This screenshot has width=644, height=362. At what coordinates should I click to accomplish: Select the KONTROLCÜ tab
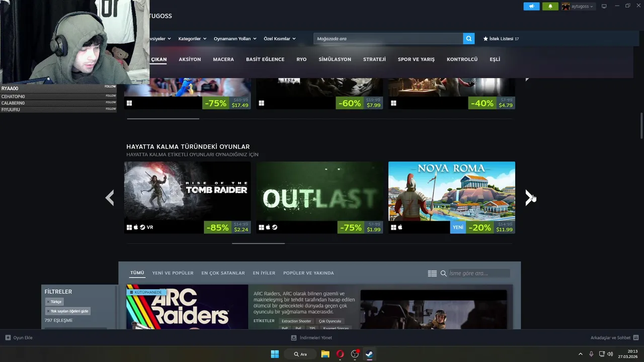(462, 59)
